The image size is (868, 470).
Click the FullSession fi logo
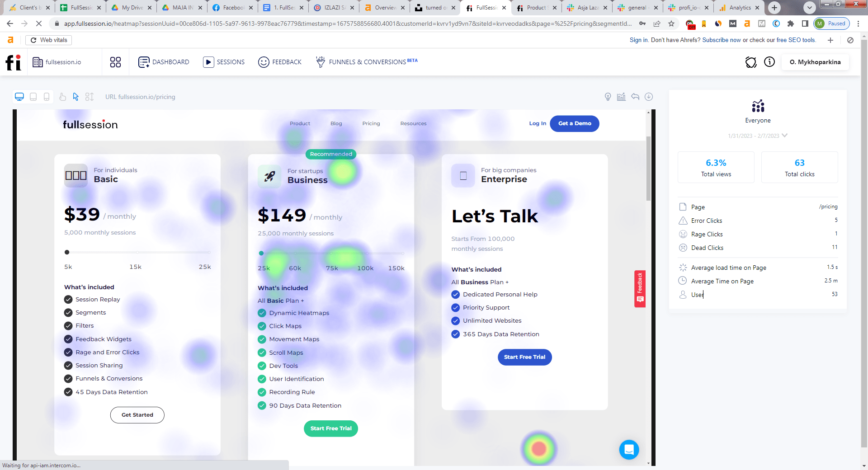click(13, 62)
